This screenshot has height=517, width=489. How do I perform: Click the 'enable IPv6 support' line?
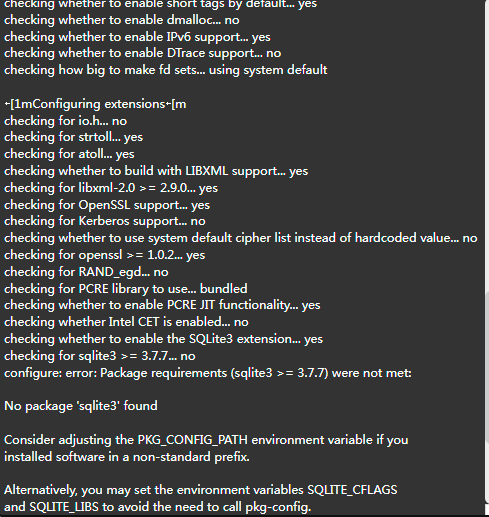click(x=137, y=37)
